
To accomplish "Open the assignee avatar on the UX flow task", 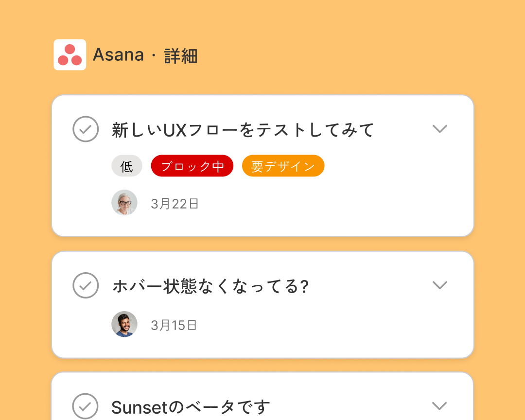I will click(124, 202).
